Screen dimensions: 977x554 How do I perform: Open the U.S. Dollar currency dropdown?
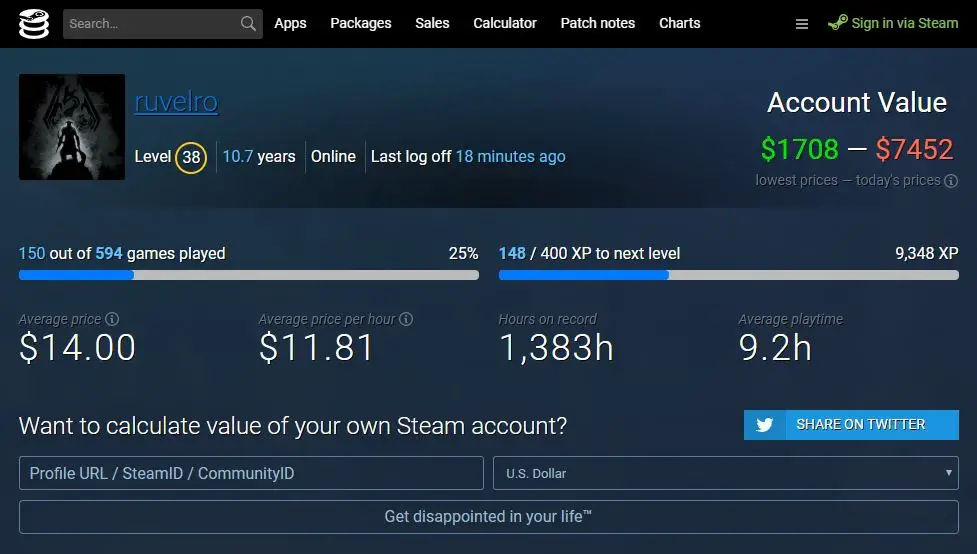click(x=725, y=473)
